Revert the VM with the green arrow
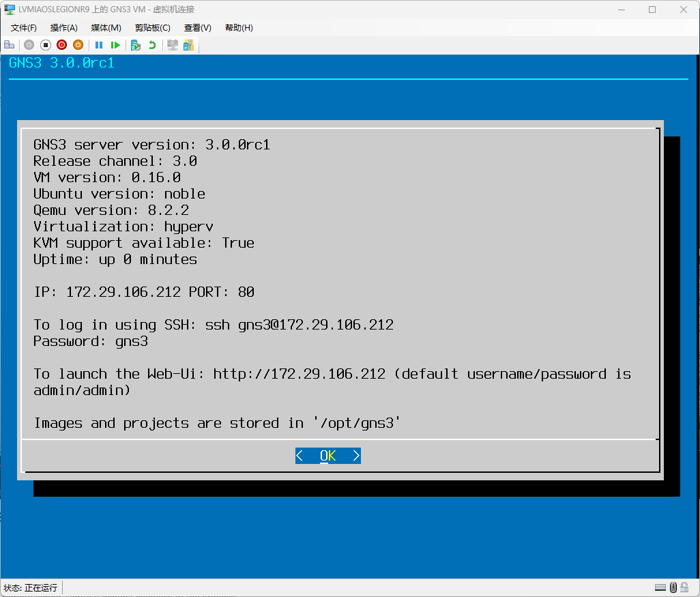Viewport: 700px width, 597px height. pos(152,45)
